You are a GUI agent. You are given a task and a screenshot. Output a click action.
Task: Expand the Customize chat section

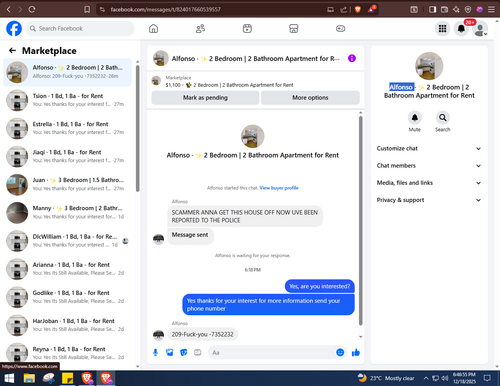(429, 148)
